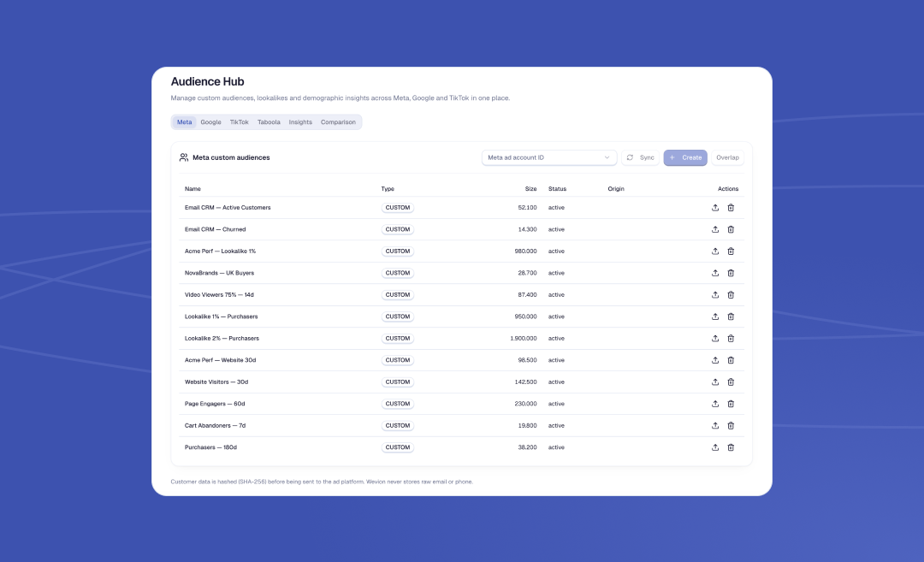Open the TikTok tab
This screenshot has height=562, width=924.
pos(239,122)
